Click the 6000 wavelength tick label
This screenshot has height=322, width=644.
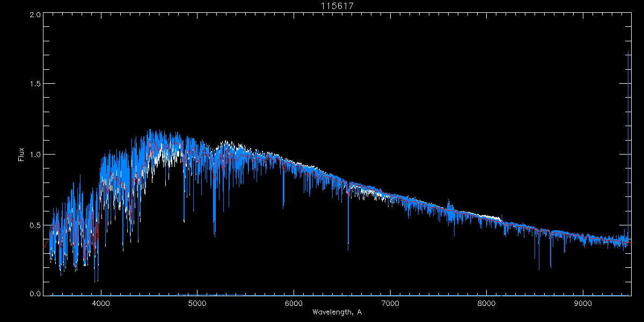click(x=294, y=303)
